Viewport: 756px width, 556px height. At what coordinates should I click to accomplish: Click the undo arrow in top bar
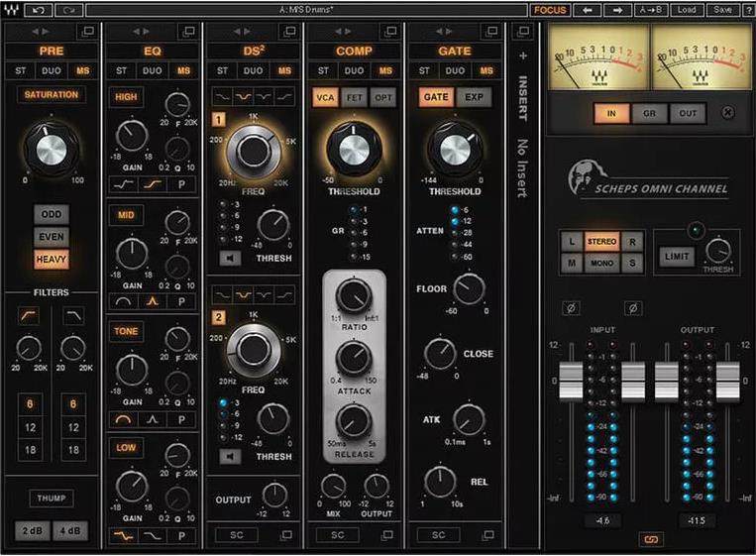[39, 10]
